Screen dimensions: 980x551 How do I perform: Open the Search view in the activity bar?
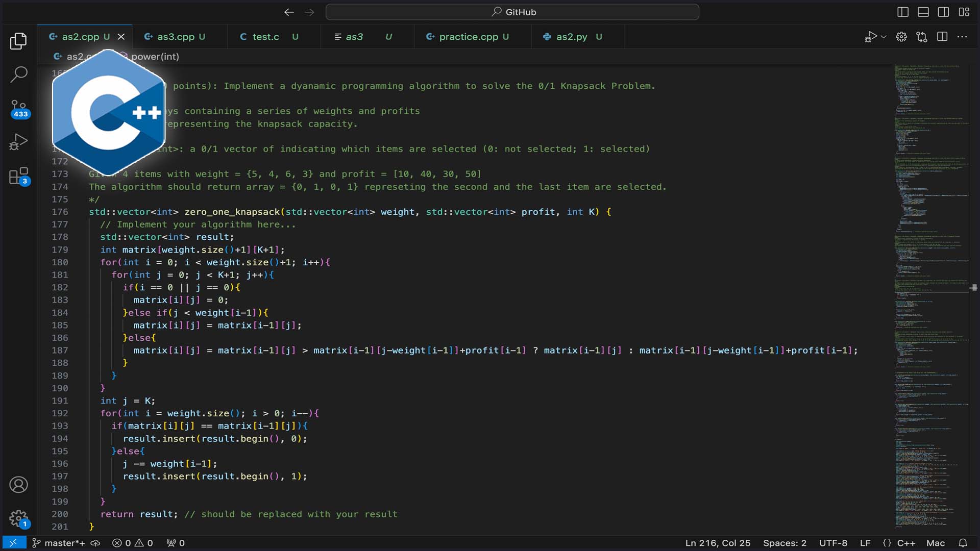(18, 74)
